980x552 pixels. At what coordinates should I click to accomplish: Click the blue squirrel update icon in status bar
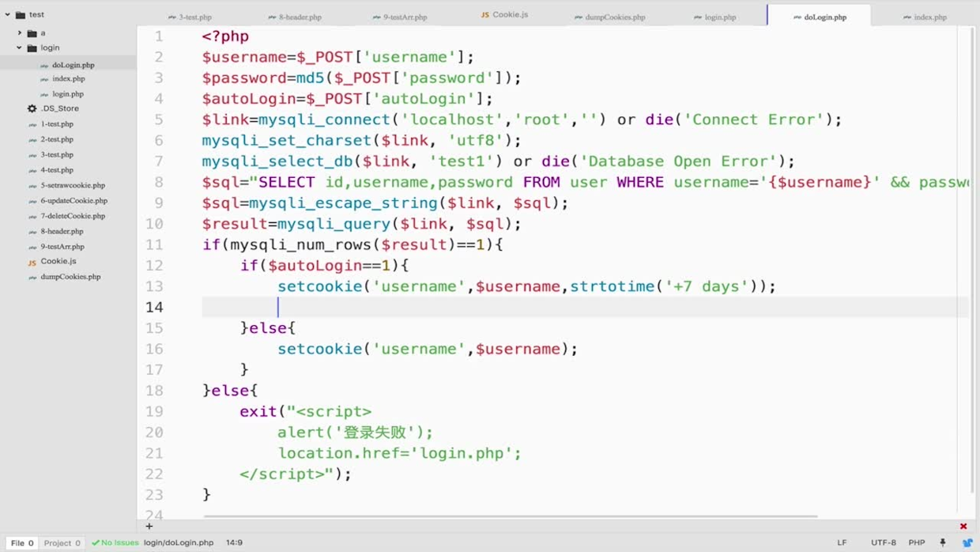click(x=967, y=543)
